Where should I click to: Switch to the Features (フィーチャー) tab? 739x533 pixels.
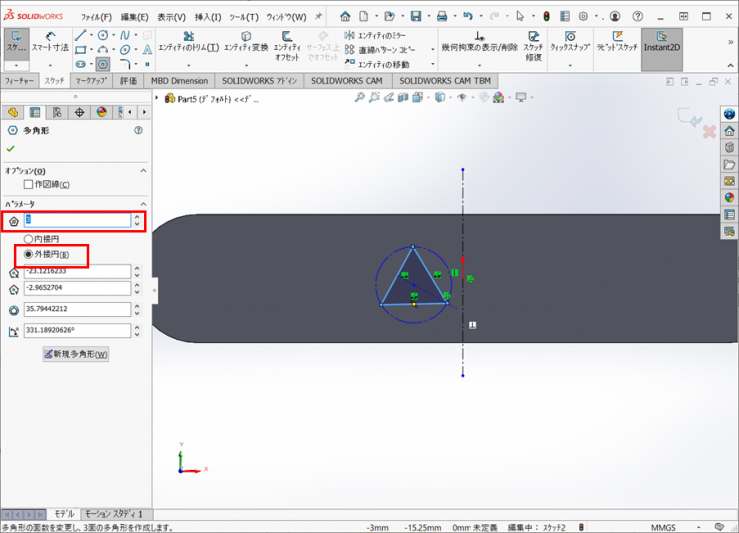click(x=20, y=80)
